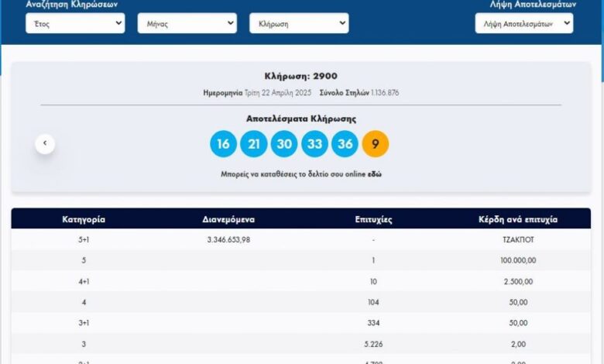
Task: Select the 5+1 category row
Action: 84,240
